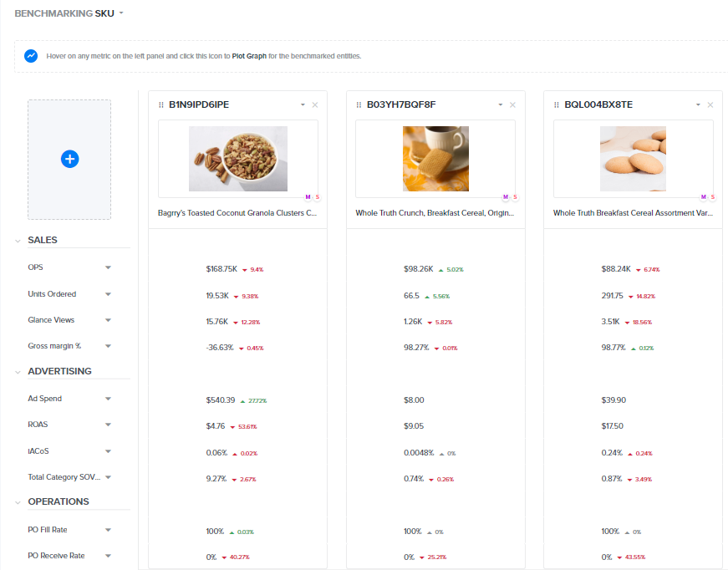
Task: Open dropdown arrow on B1N9IPD6IPE card
Action: tap(303, 105)
